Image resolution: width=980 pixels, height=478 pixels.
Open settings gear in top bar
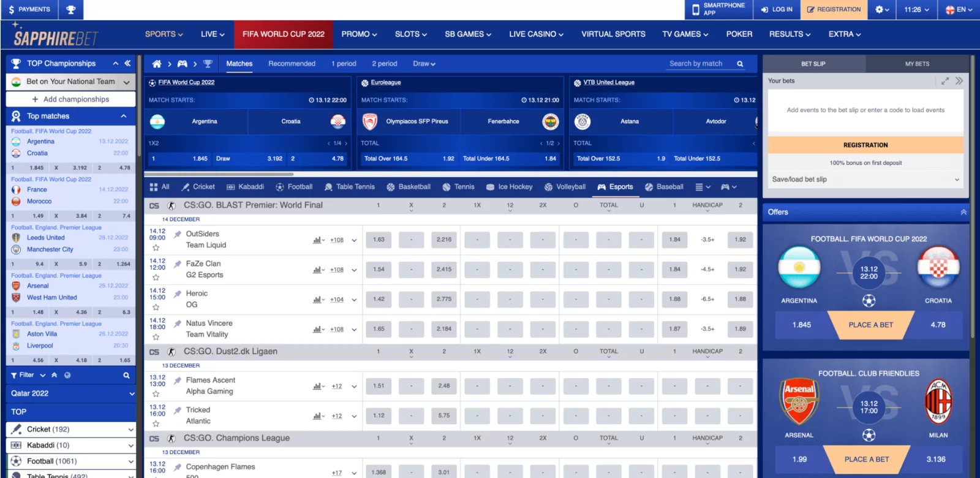882,9
